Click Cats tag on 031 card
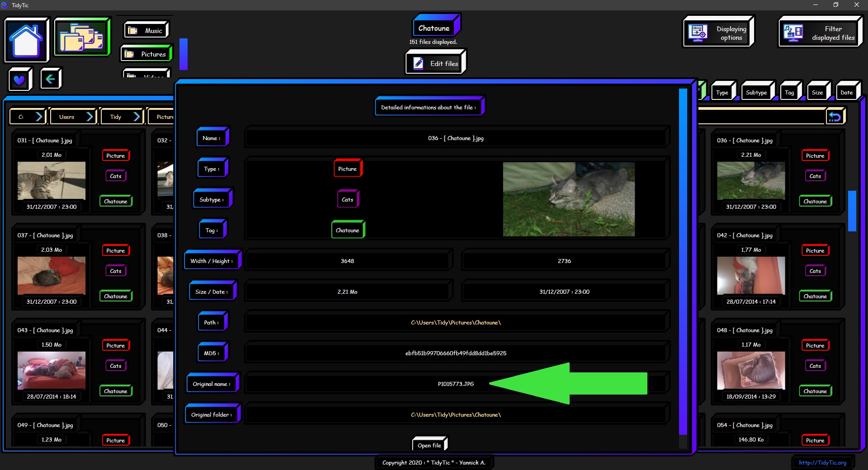Viewport: 868px width, 470px height. 116,176
